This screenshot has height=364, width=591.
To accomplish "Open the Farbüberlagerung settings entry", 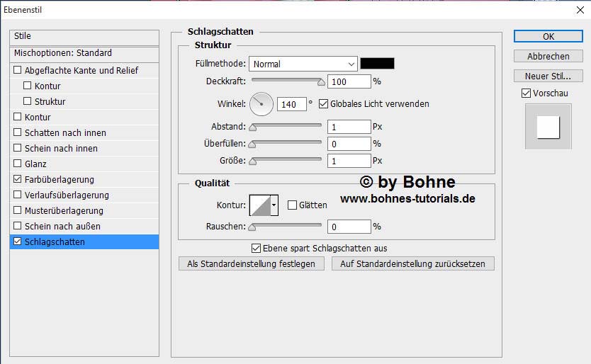I will (x=59, y=180).
